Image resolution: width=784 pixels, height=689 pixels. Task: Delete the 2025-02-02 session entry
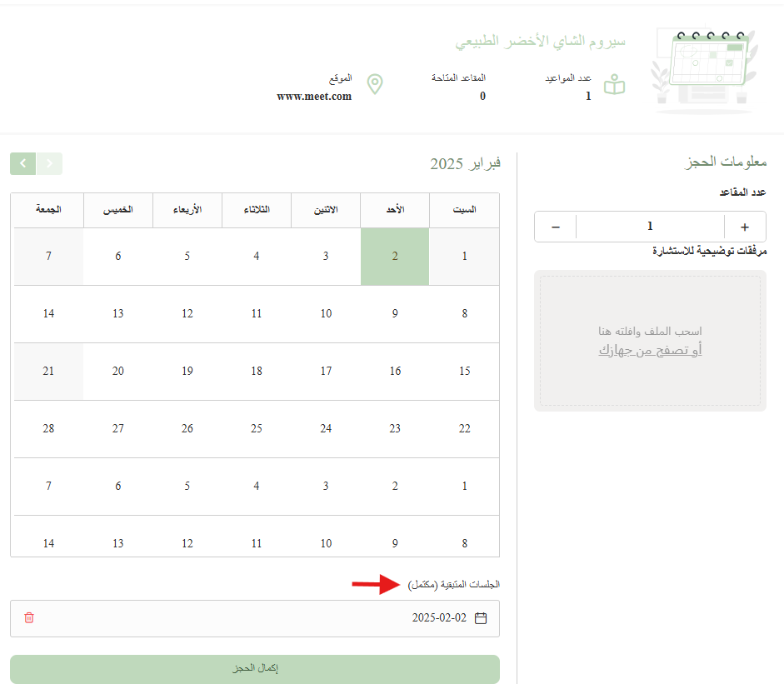[29, 618]
